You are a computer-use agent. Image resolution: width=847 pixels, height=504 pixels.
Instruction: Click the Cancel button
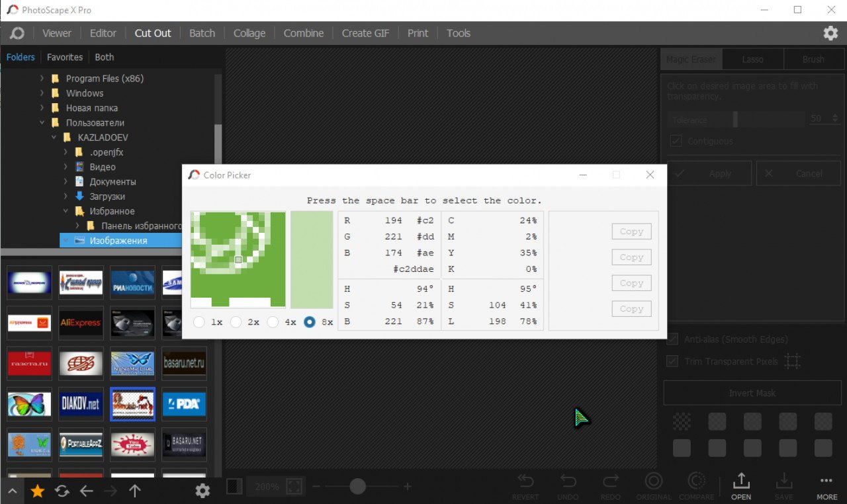tap(799, 173)
